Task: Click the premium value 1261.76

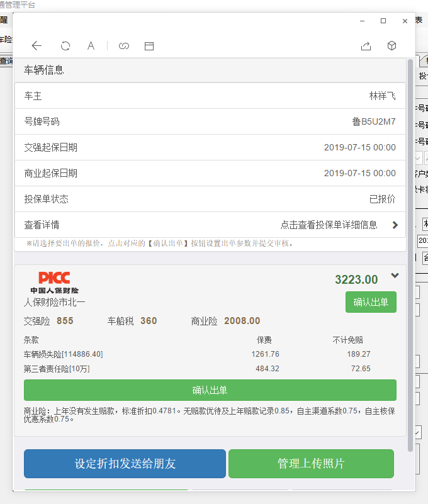Action: tap(265, 354)
